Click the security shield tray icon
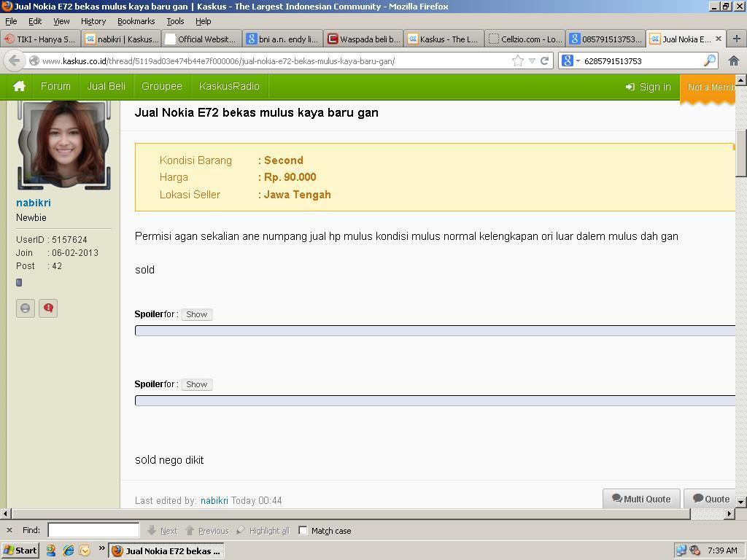 click(x=694, y=551)
